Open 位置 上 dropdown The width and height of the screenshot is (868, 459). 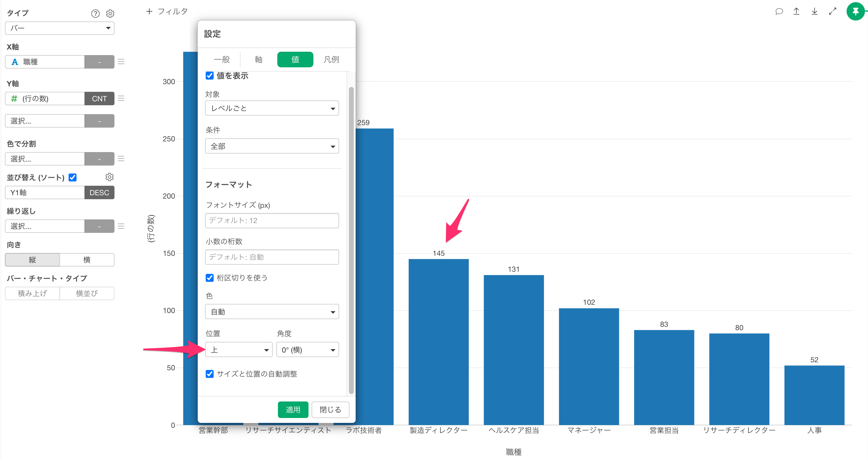[x=239, y=350]
